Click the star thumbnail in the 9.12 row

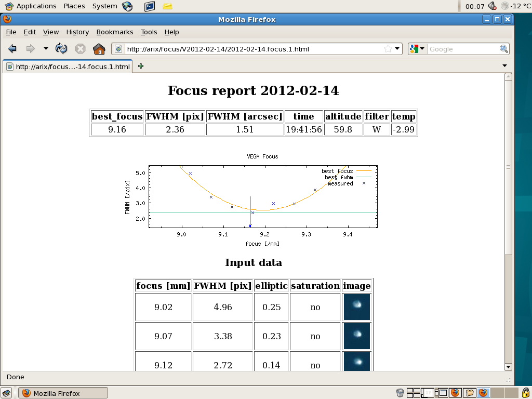pyautogui.click(x=356, y=362)
